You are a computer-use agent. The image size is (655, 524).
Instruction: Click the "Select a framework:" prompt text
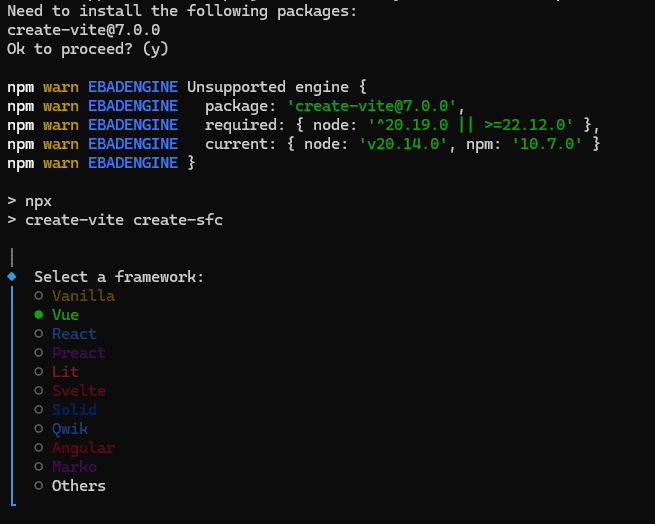click(x=119, y=277)
